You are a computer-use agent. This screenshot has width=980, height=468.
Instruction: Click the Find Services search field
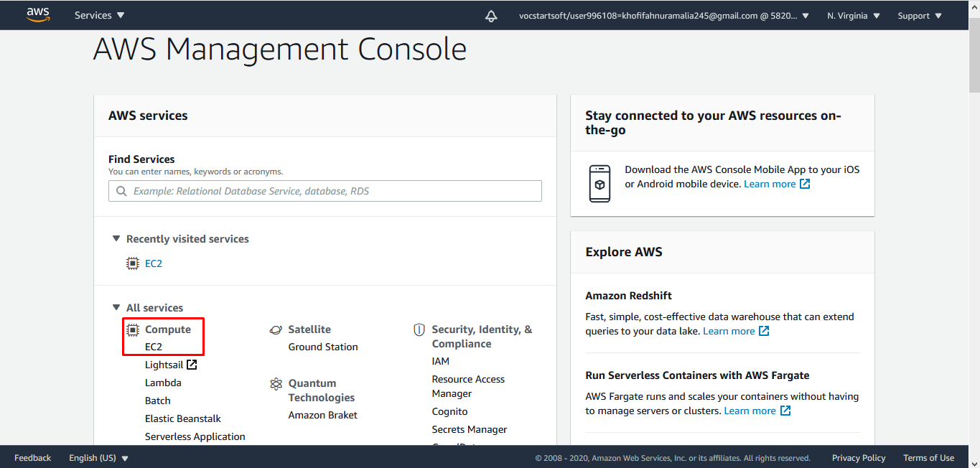tap(325, 191)
